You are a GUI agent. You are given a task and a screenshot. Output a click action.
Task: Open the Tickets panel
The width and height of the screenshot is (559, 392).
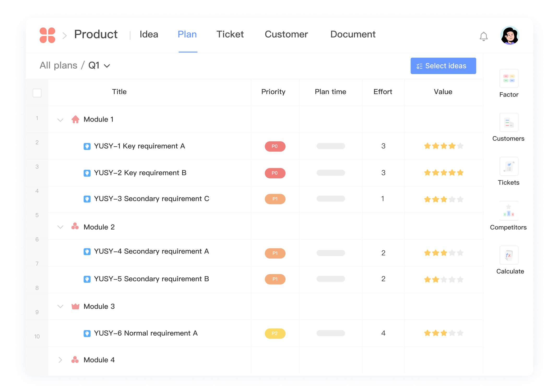[508, 168]
